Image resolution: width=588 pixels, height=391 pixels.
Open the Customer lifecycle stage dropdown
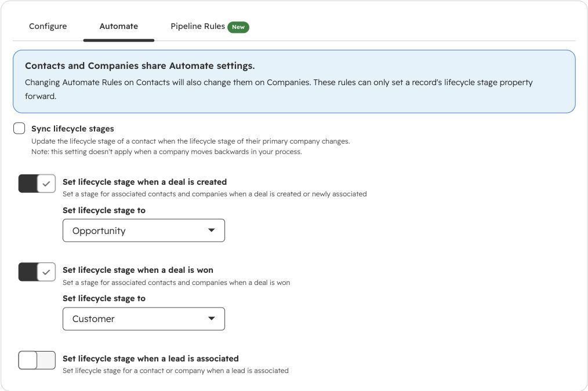[144, 319]
